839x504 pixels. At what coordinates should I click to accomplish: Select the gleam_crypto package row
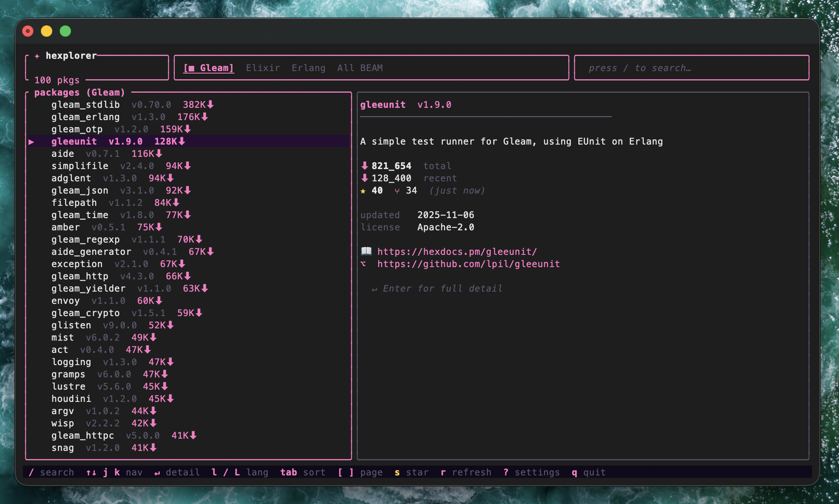[189, 313]
